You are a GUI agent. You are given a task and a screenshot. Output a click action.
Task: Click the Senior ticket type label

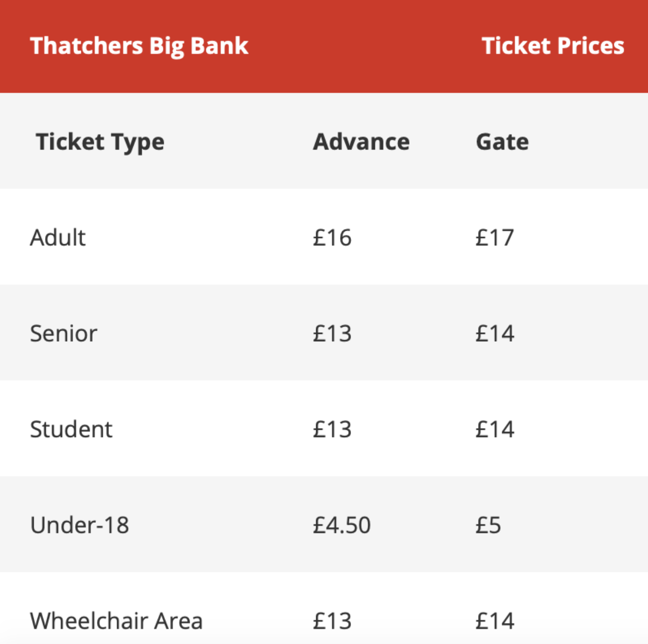point(63,333)
